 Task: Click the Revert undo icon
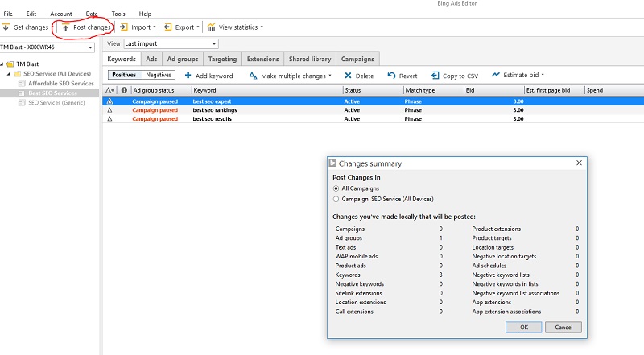click(x=391, y=76)
